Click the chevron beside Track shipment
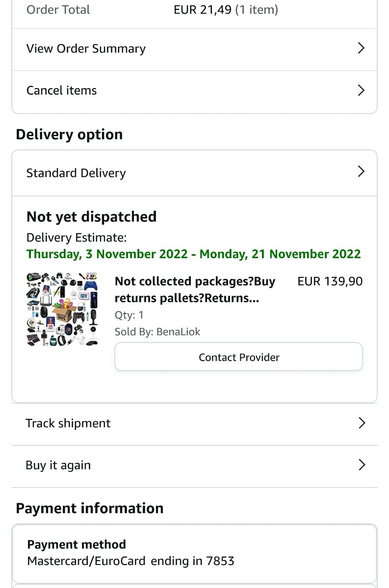 click(362, 423)
